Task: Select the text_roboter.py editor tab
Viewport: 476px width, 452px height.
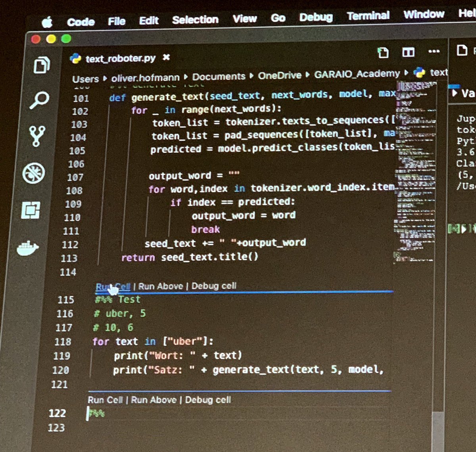Action: (x=120, y=58)
